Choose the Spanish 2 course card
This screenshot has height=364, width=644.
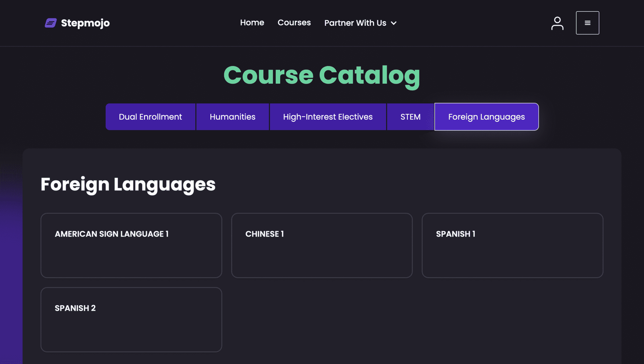[x=131, y=319]
